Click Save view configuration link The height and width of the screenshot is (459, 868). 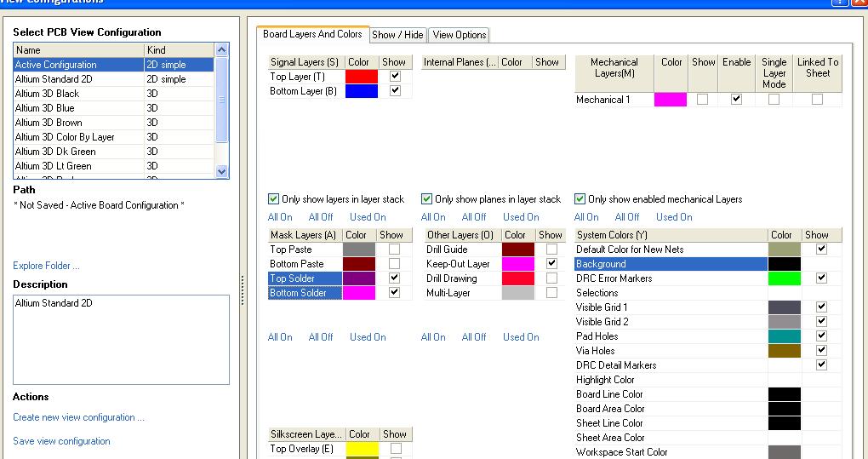pos(61,441)
